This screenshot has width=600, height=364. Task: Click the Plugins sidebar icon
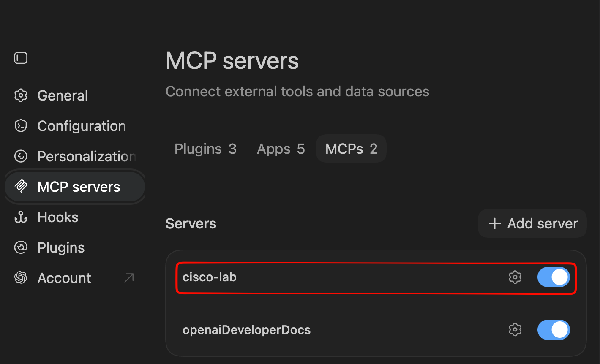click(x=21, y=247)
